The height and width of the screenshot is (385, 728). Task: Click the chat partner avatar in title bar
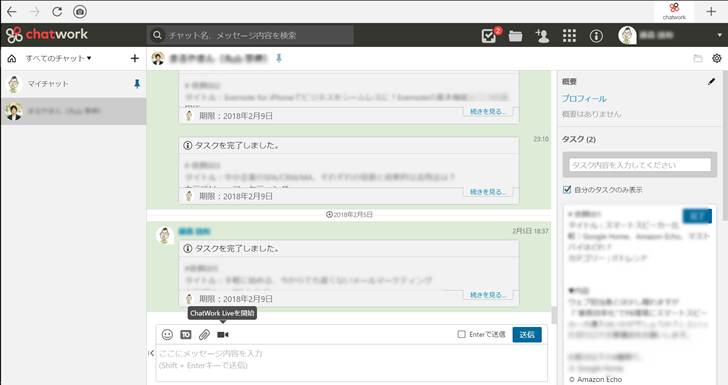(158, 59)
